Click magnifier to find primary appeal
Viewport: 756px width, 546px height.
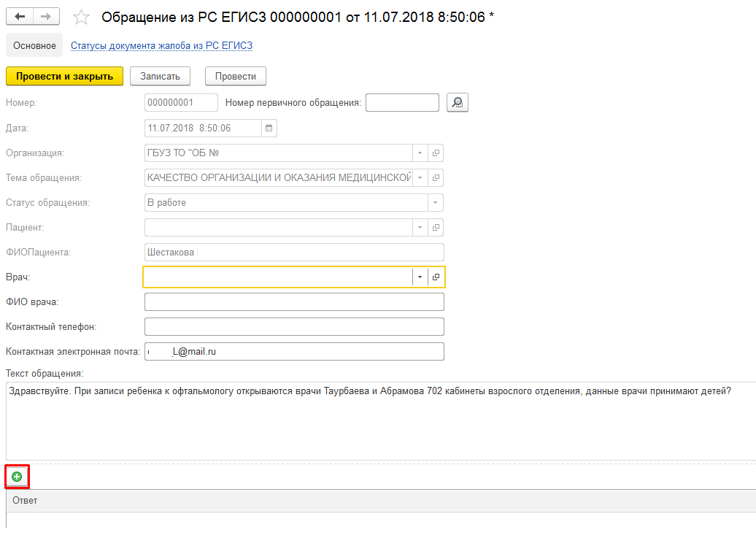(x=458, y=103)
